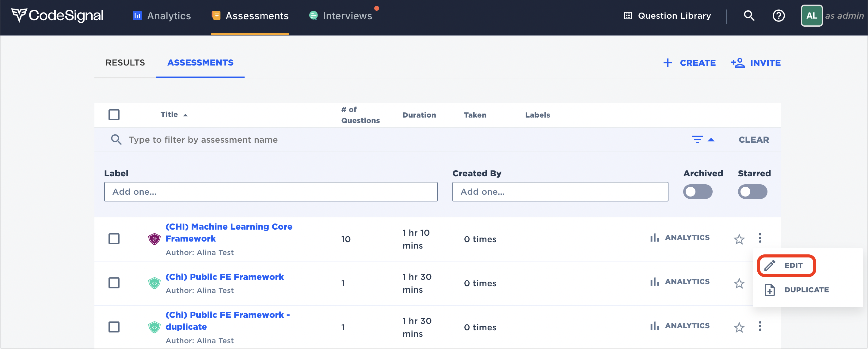Choose DUPLICATE from the context menu
This screenshot has height=349, width=868.
(x=797, y=290)
